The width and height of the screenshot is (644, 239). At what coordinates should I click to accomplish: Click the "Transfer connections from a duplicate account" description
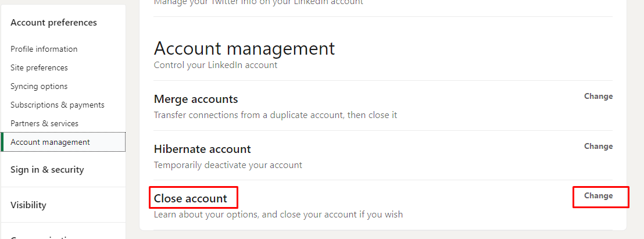276,115
